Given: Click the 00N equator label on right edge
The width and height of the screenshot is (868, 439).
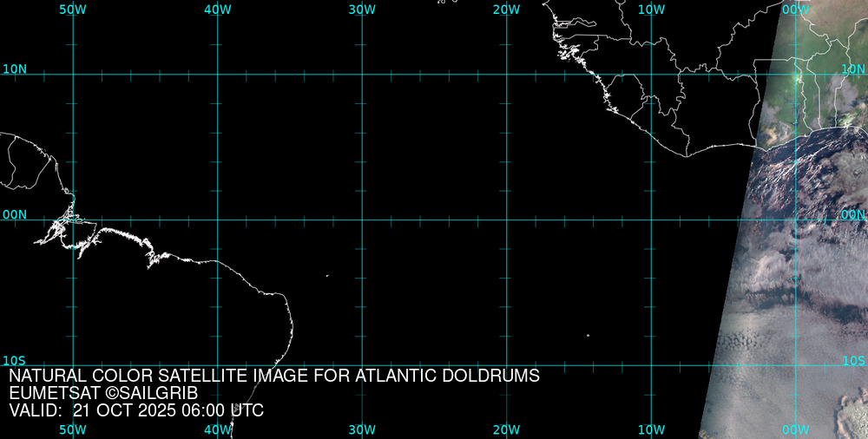Looking at the screenshot, I should click(x=853, y=214).
